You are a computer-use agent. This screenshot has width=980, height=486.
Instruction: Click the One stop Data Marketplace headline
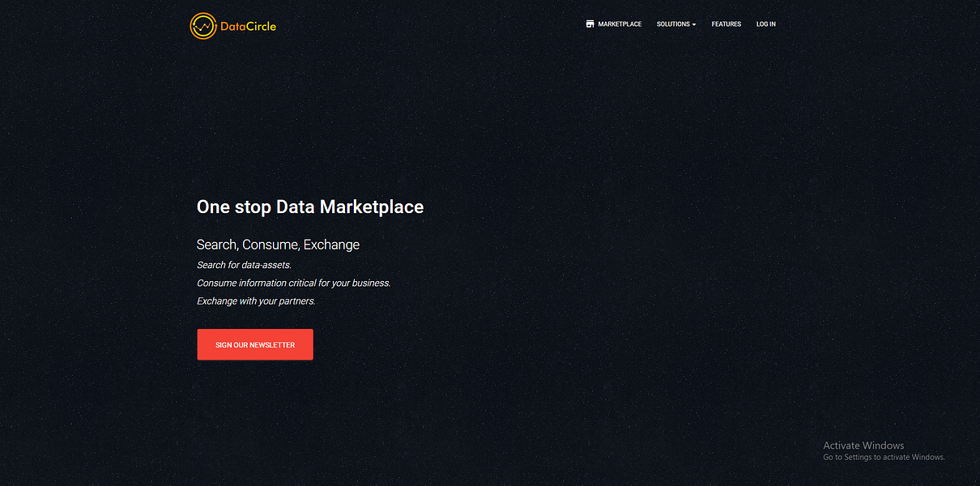(x=310, y=207)
